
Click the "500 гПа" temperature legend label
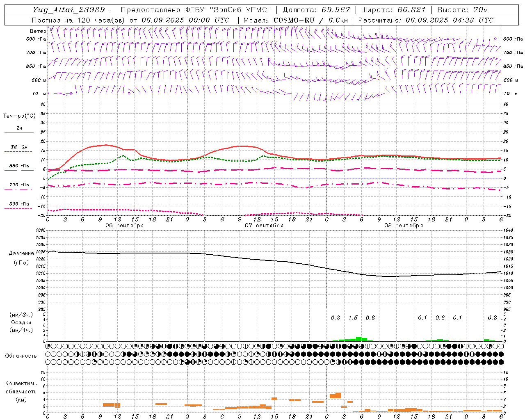pyautogui.click(x=19, y=204)
